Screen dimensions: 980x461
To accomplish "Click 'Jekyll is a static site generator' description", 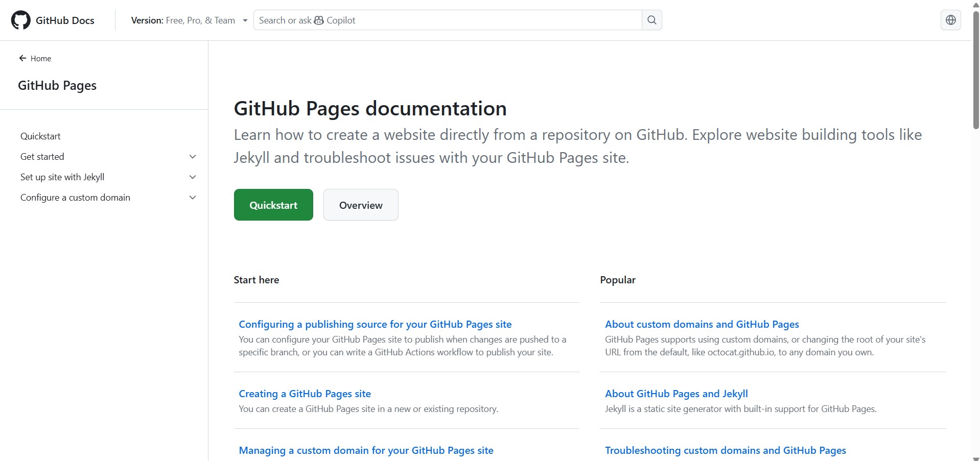I will point(741,409).
